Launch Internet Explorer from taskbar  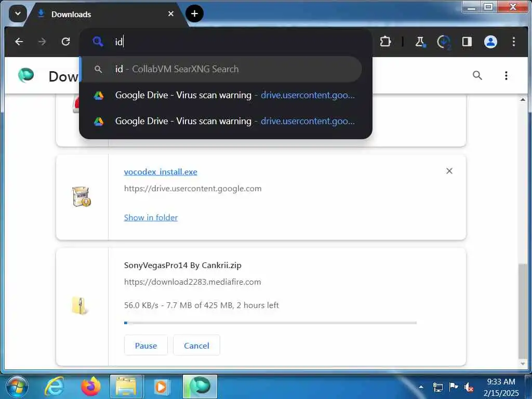pos(54,387)
